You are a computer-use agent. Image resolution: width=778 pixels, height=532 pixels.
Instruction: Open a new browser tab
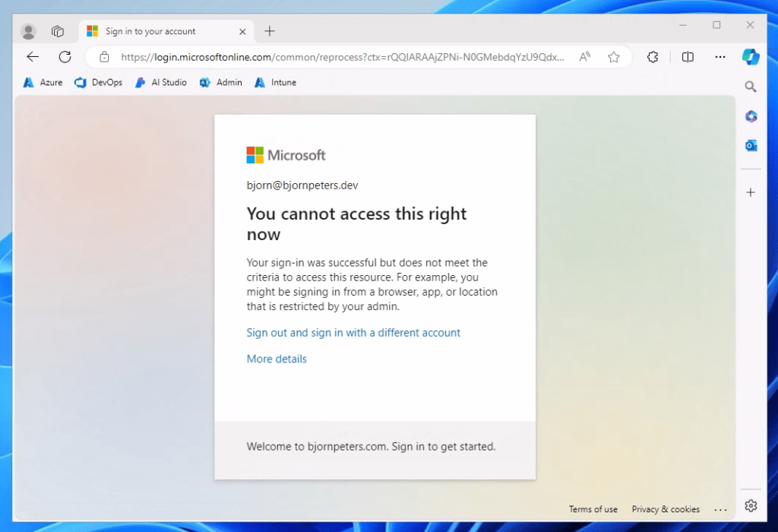(270, 31)
